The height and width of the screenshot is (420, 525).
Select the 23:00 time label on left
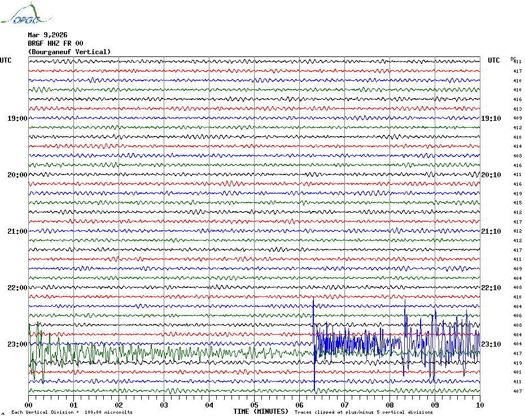17,344
